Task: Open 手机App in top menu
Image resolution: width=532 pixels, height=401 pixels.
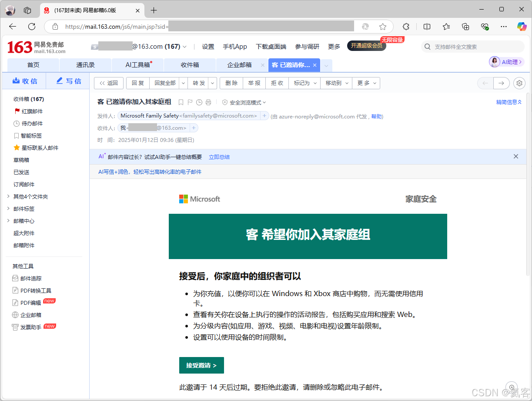Action: [x=235, y=47]
